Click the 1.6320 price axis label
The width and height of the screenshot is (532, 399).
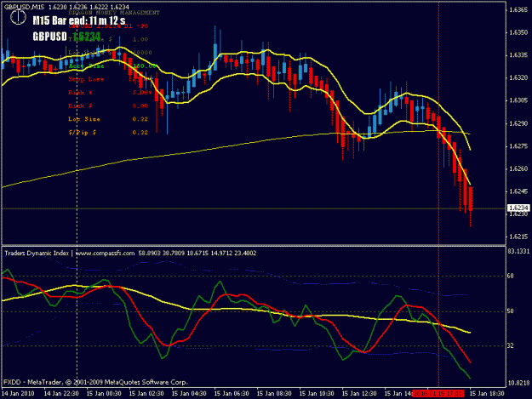click(x=518, y=77)
